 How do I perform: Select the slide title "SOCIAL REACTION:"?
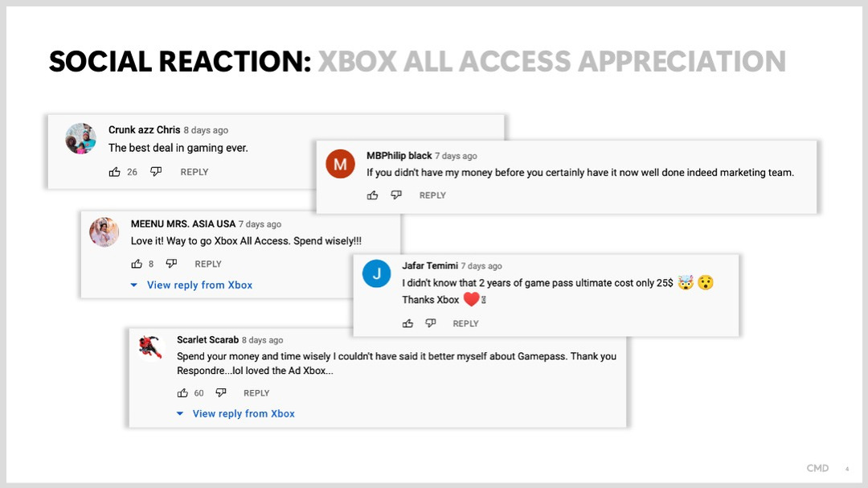pos(181,61)
